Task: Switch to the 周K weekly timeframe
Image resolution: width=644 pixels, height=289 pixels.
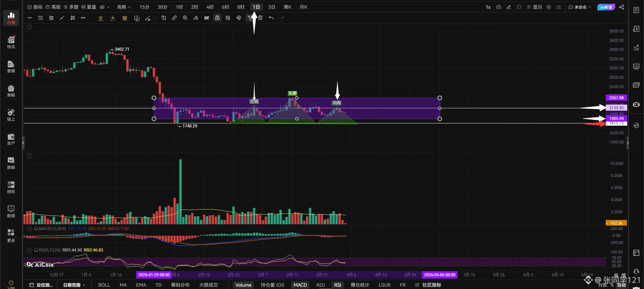Action: (x=287, y=7)
